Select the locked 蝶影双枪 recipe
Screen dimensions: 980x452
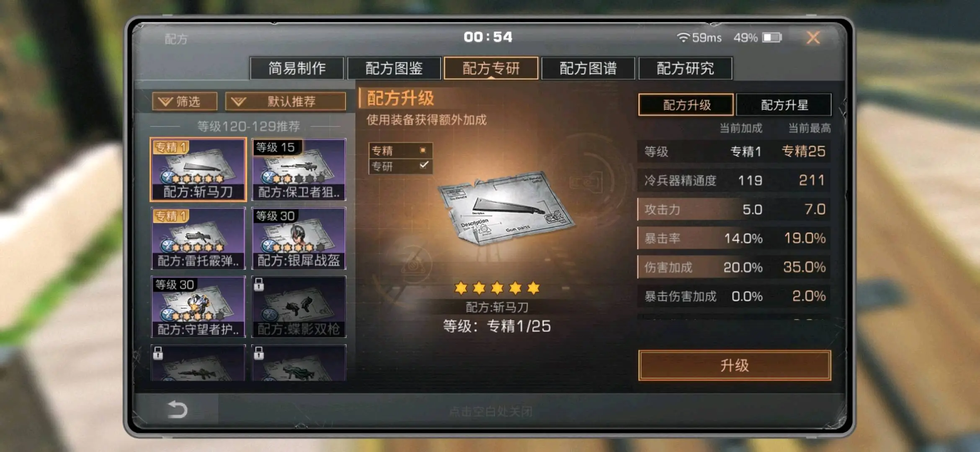point(299,306)
